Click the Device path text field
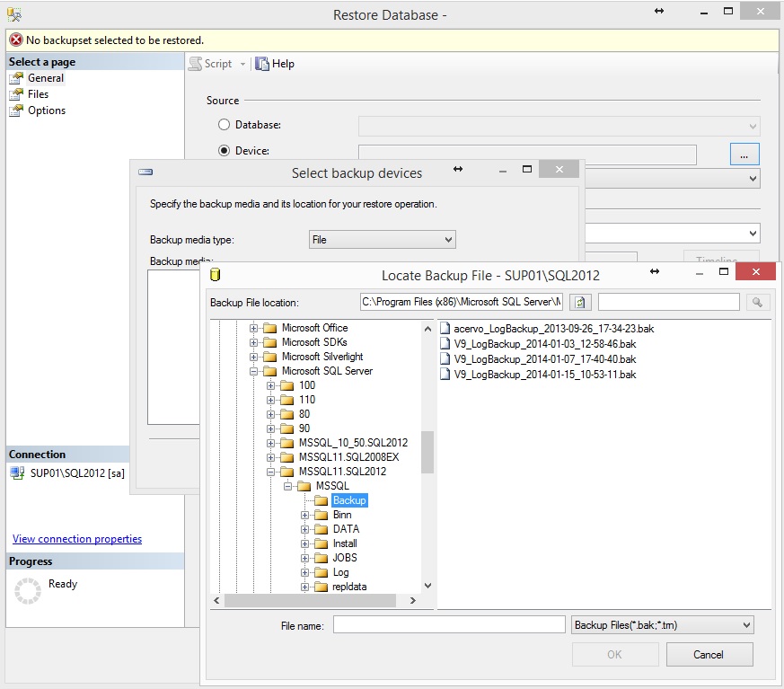This screenshot has height=689, width=784. tap(527, 155)
